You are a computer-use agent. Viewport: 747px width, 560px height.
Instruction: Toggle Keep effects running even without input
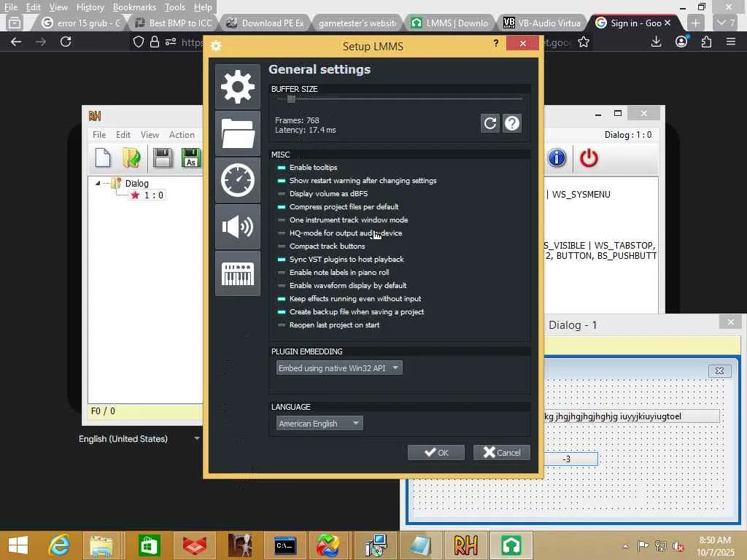349,298
